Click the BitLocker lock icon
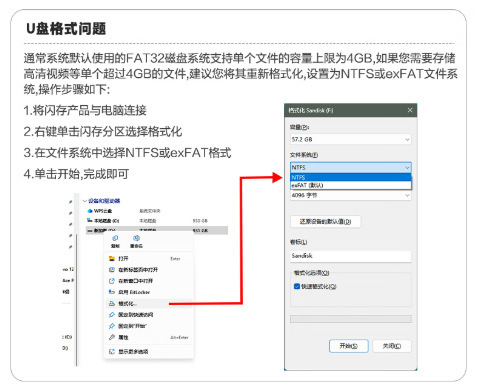 112,292
